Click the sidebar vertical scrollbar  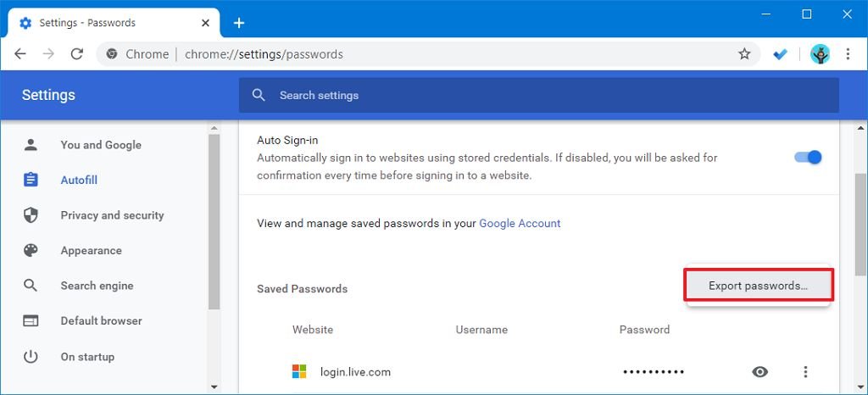[214, 220]
